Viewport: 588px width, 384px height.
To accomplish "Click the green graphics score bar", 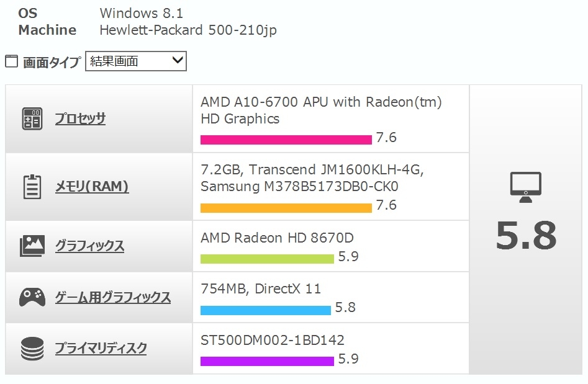I will pos(267,258).
